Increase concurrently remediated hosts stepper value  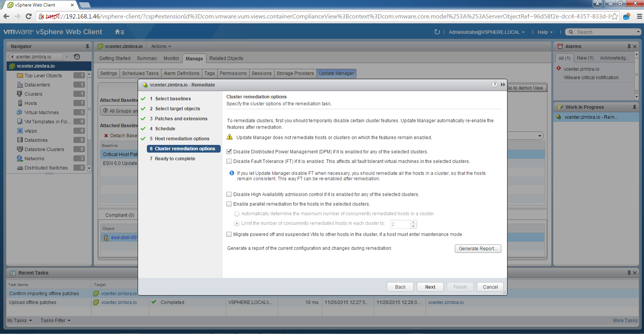point(413,222)
